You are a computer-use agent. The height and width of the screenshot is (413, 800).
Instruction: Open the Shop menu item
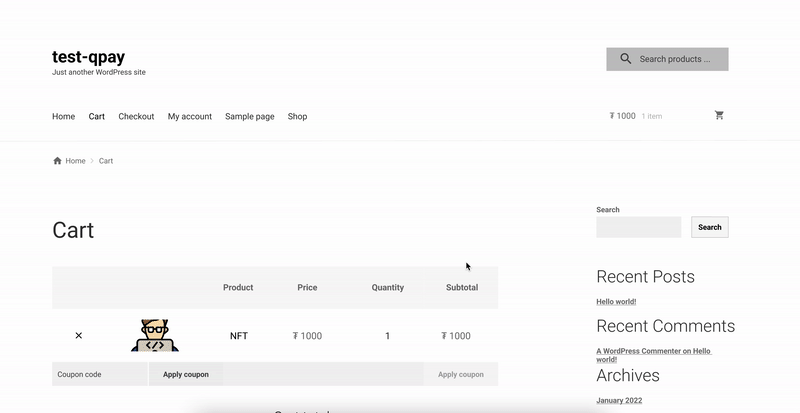click(297, 116)
